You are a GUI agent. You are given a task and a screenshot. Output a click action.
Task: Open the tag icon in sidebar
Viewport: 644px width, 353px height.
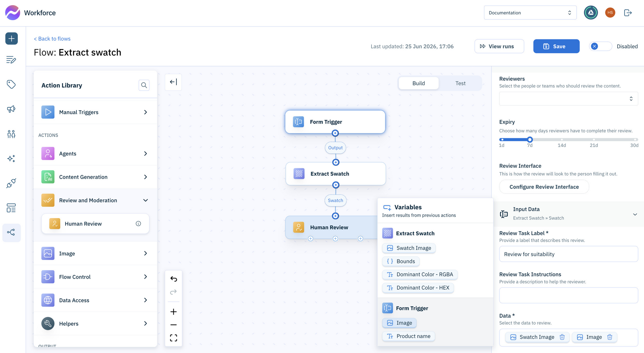tap(11, 84)
